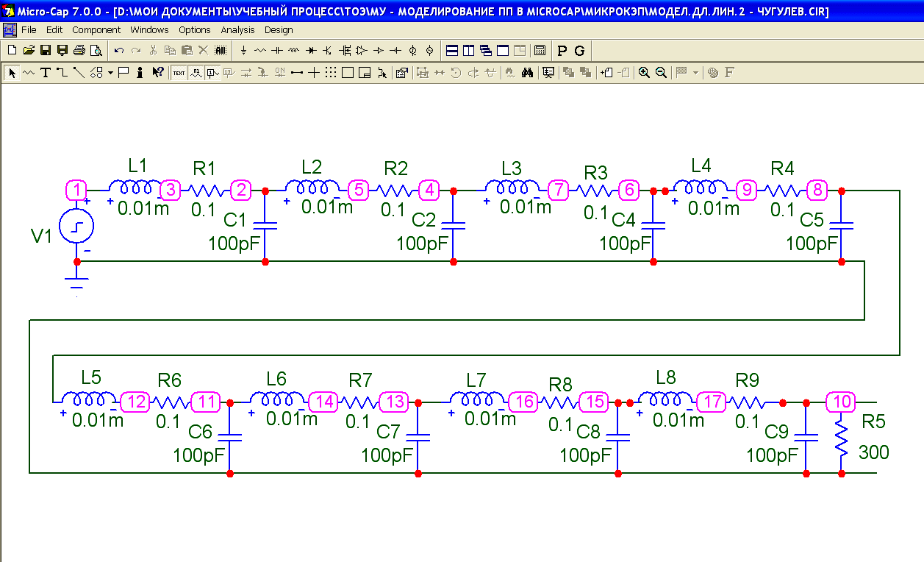Viewport: 924px width, 562px height.
Task: Toggle attribute text visibility button
Action: (x=196, y=72)
